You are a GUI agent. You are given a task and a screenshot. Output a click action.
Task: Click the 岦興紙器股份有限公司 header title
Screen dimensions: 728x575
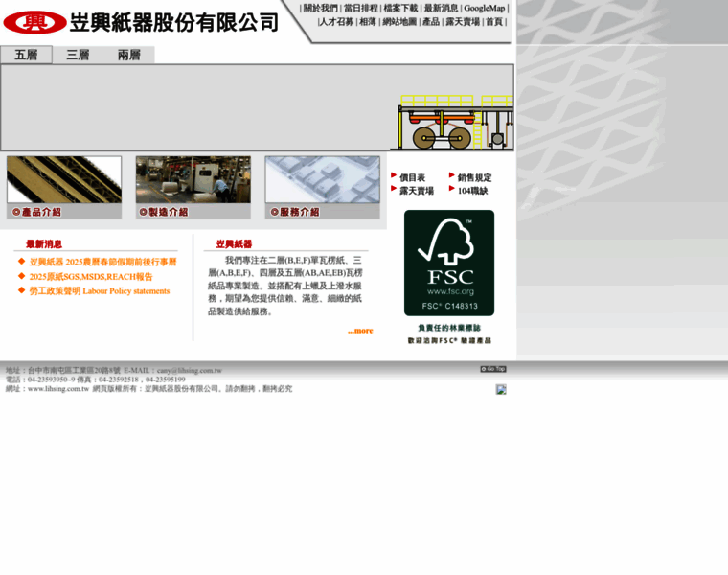click(174, 23)
